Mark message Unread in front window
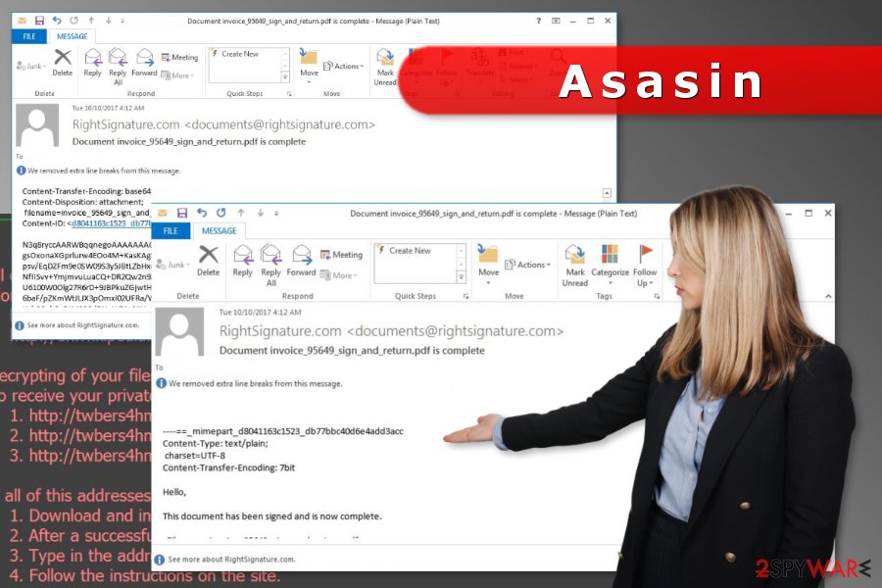This screenshot has height=588, width=882. 575,265
